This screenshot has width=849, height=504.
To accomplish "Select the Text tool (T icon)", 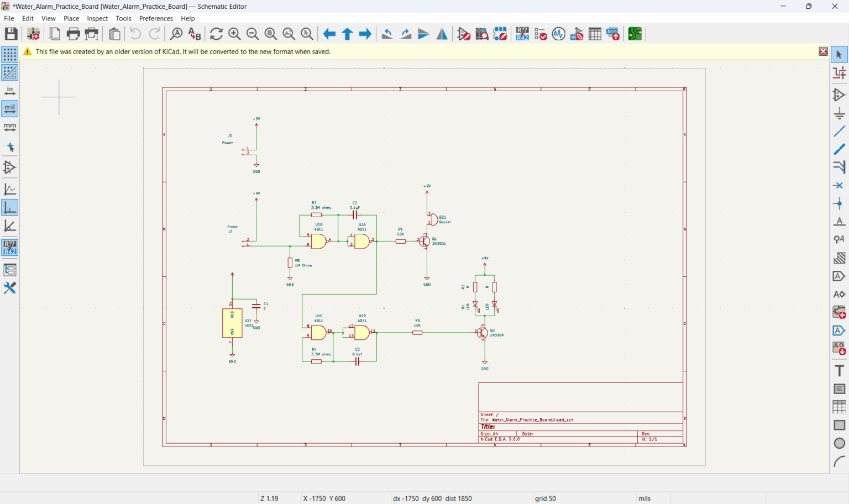I will pos(839,371).
